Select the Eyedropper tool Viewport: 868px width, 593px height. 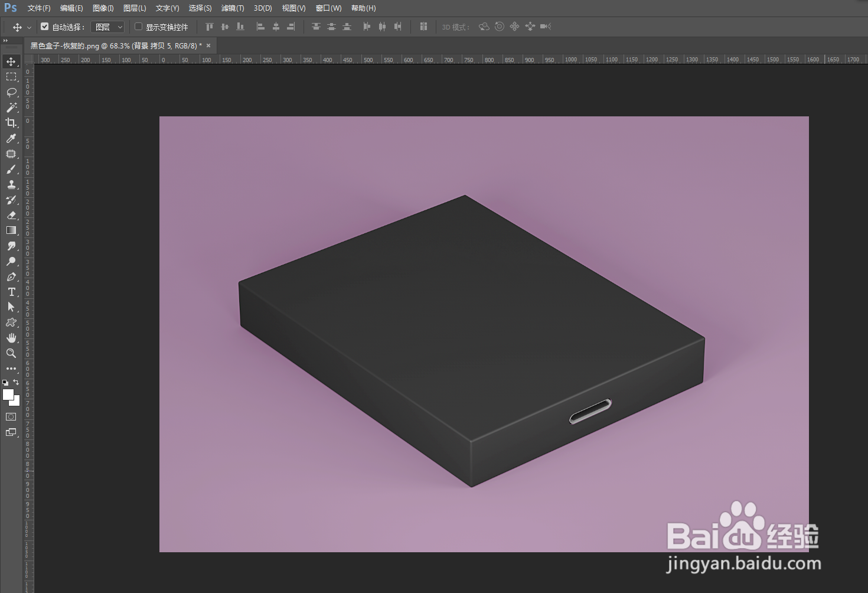coord(11,138)
